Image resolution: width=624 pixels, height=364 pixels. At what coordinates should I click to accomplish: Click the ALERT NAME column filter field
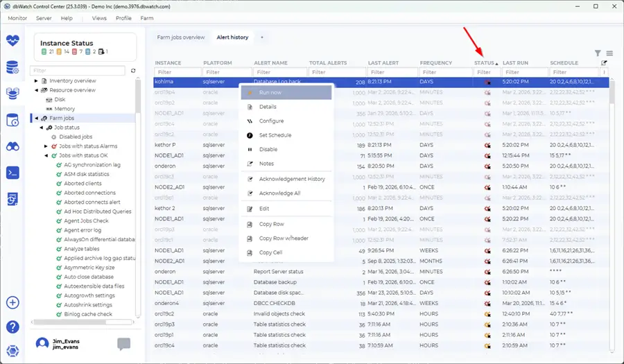280,72
